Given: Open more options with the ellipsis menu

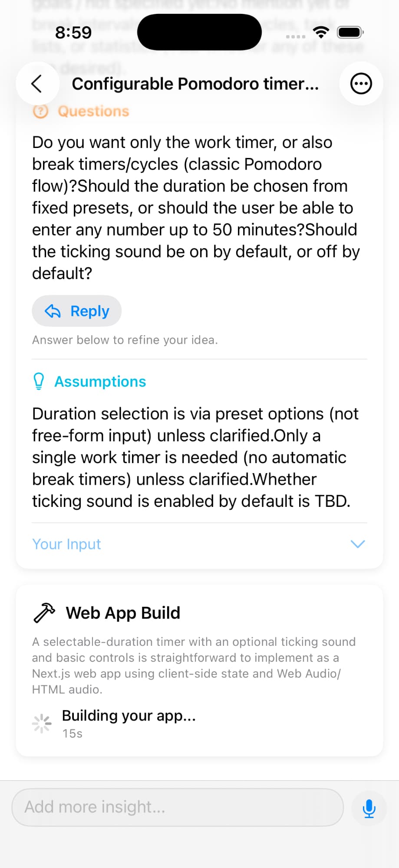Looking at the screenshot, I should (x=361, y=83).
